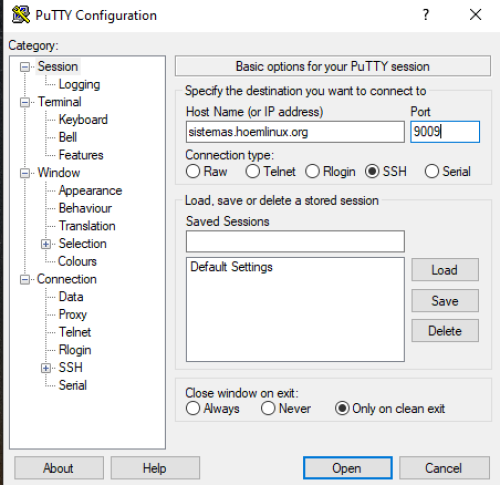Open the Logging settings panel
The width and height of the screenshot is (500, 485).
tap(79, 84)
